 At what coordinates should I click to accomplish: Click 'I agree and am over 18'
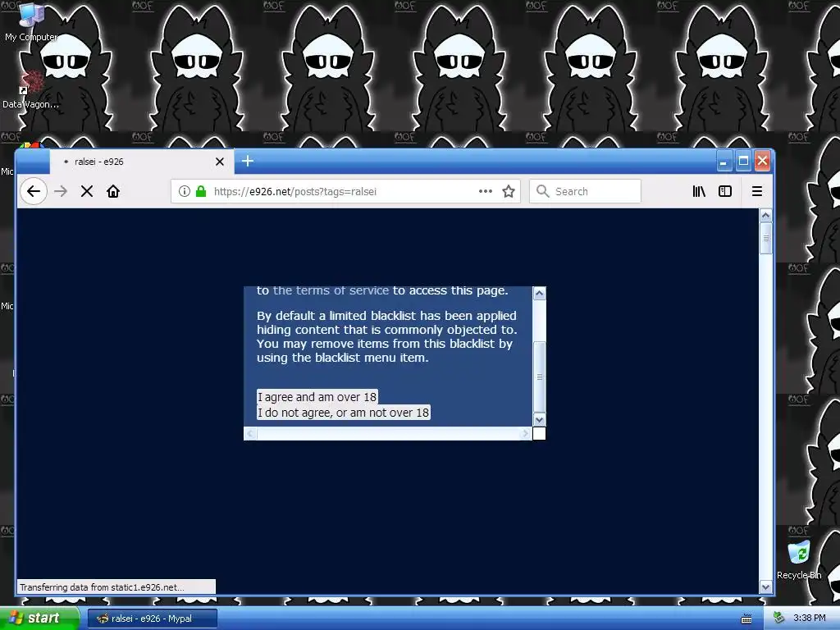[x=317, y=397]
